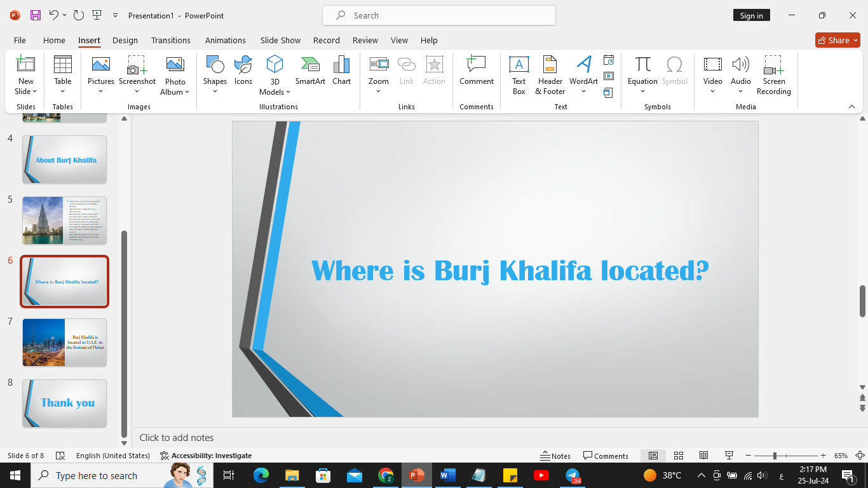Click the Equation icon

point(642,64)
